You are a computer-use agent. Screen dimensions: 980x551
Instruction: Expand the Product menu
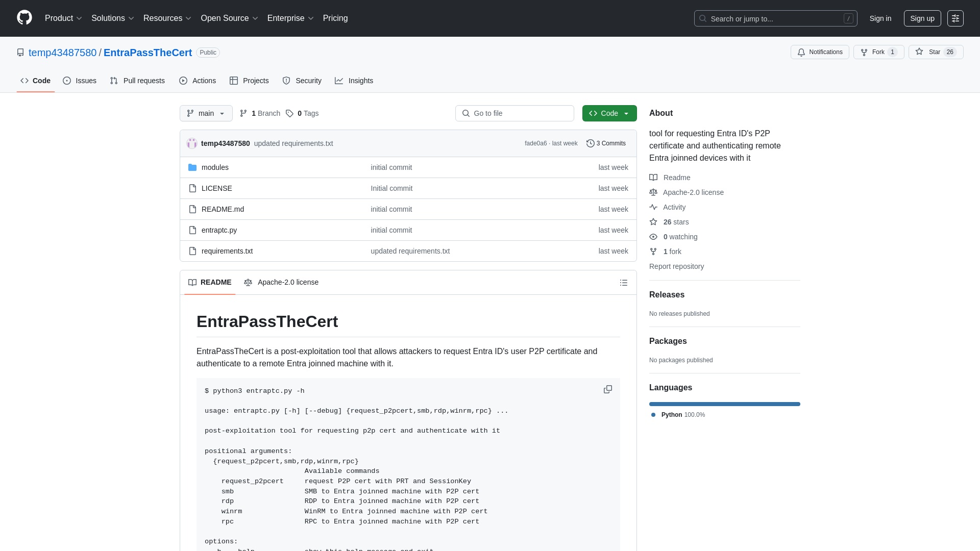63,18
